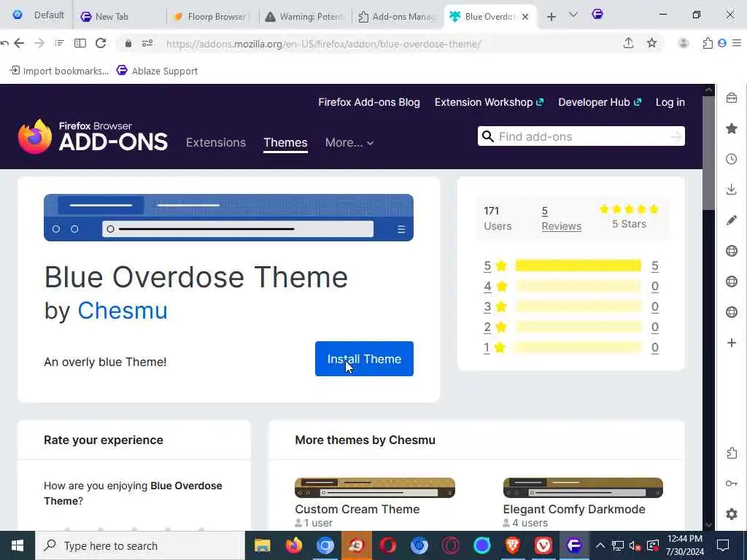The height and width of the screenshot is (560, 747).
Task: Open Import bookmarks... toolbar item
Action: coord(59,71)
